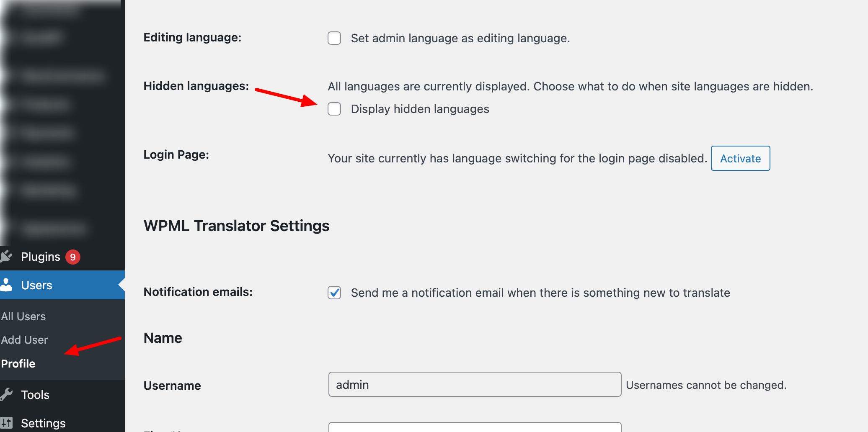The width and height of the screenshot is (868, 432).
Task: Open the Tools menu label
Action: (x=35, y=395)
